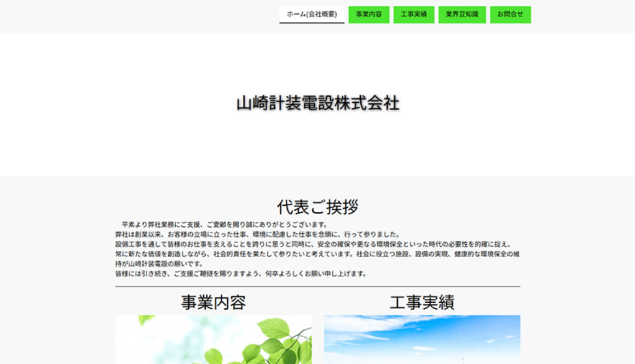Viewport: 635px width, 364px height.
Task: Click the sentence starting with 弊社は創業以来
Action: coord(258,234)
